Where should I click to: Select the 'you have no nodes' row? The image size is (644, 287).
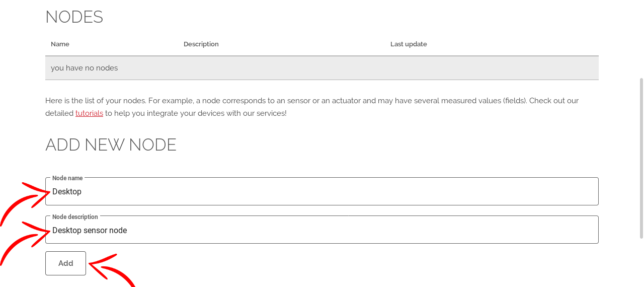pyautogui.click(x=322, y=68)
